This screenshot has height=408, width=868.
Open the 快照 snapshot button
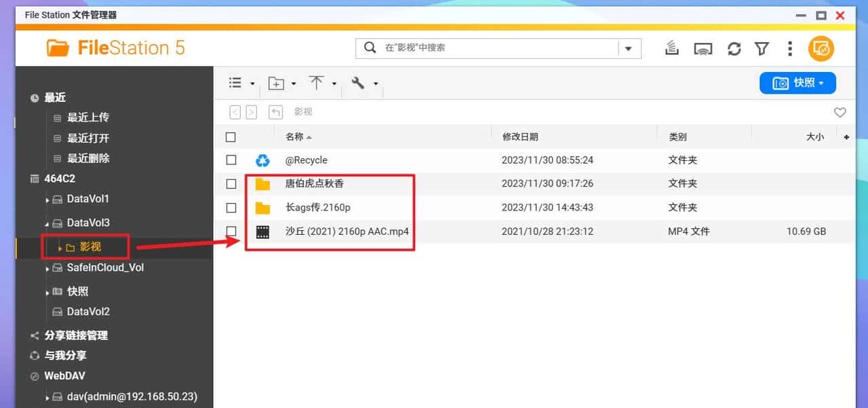797,83
